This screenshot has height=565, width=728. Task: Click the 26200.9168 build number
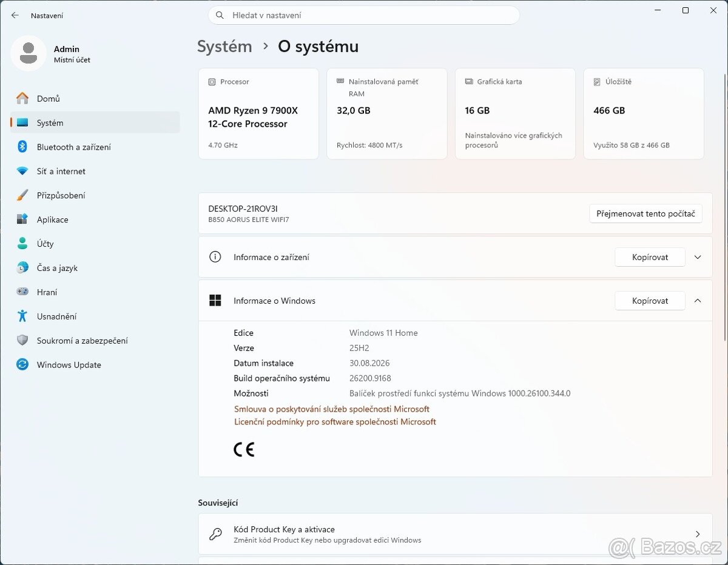[370, 378]
